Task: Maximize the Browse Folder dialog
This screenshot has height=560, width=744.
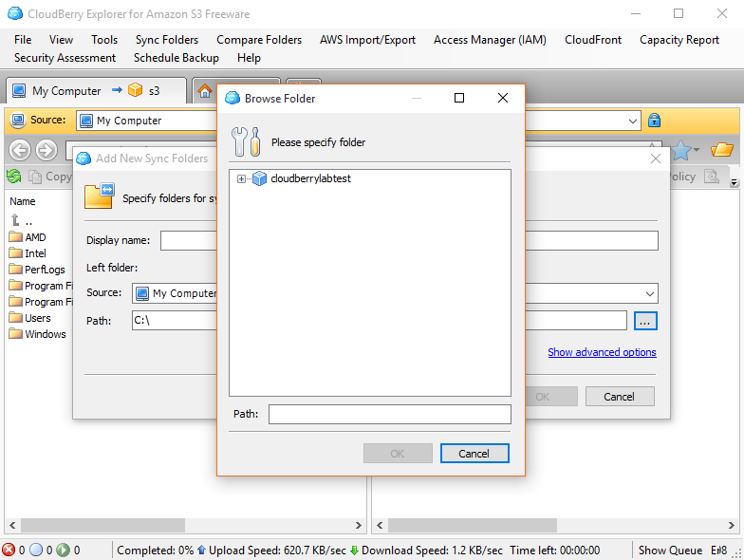Action: [459, 98]
